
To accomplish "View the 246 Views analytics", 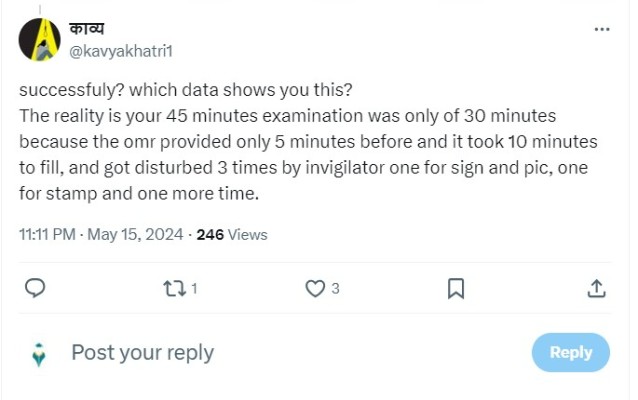I will (232, 234).
